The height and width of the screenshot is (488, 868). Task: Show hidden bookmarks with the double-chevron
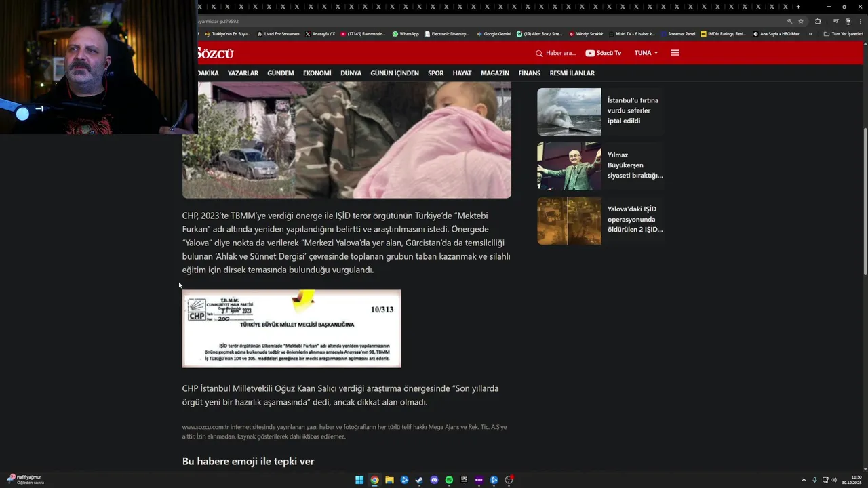810,33
